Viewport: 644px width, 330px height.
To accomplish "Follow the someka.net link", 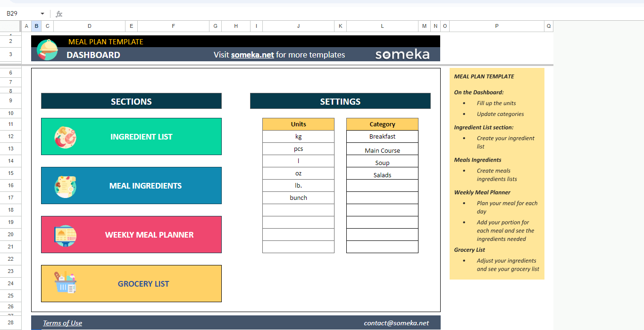I will point(252,55).
